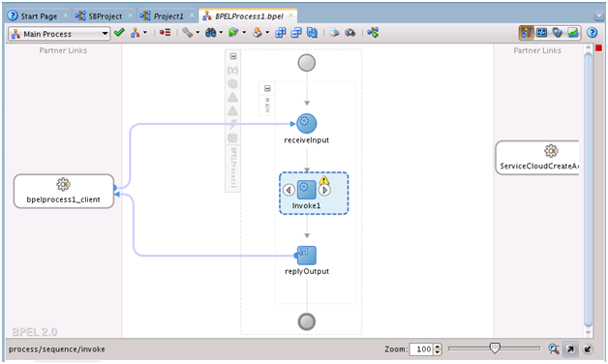Image resolution: width=608 pixels, height=364 pixels.
Task: Select the bpelprocess1_client partner link
Action: click(x=64, y=191)
